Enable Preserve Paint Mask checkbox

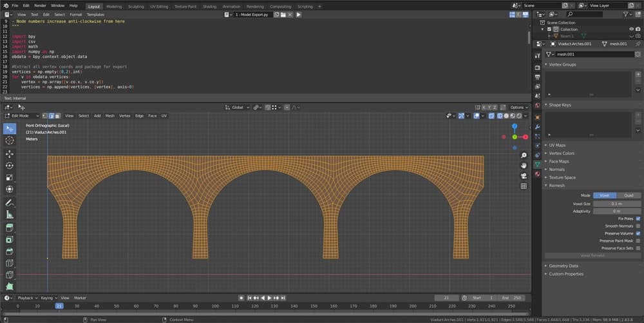point(638,240)
